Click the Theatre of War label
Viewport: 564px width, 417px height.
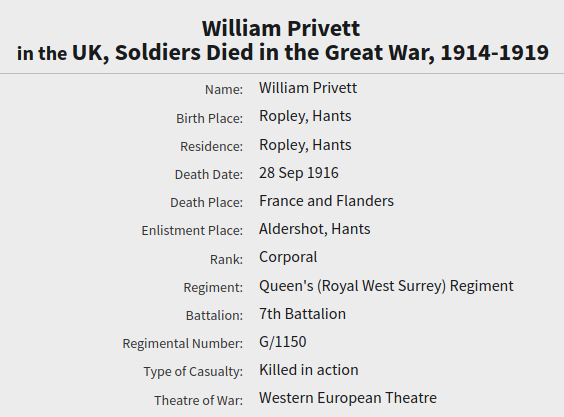[x=199, y=400]
